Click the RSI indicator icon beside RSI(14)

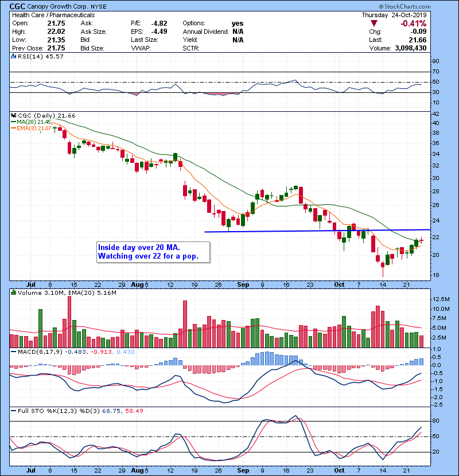[x=13, y=56]
